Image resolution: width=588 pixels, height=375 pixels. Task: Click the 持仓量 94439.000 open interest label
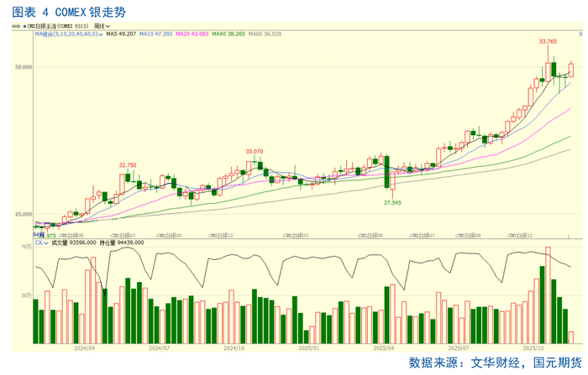click(x=122, y=242)
